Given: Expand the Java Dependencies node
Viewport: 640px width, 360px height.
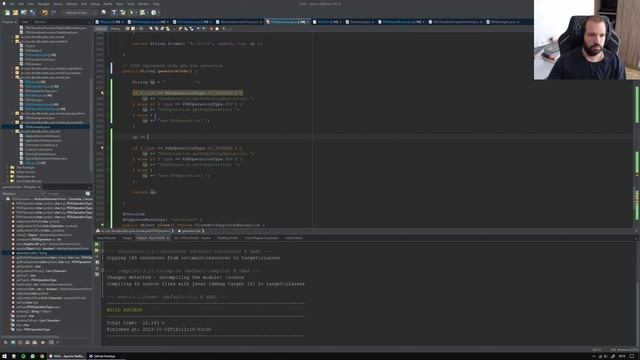Looking at the screenshot, I should click(8, 181).
